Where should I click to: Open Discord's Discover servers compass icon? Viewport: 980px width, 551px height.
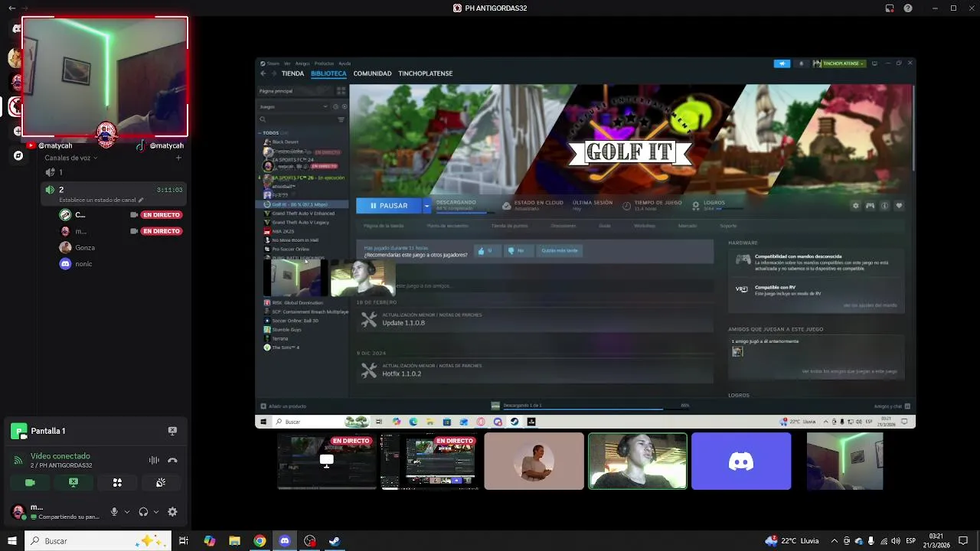tap(18, 155)
